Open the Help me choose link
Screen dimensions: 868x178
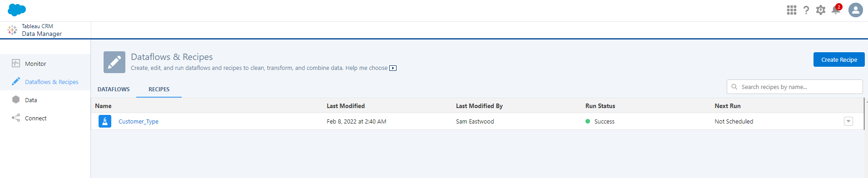[x=371, y=68]
